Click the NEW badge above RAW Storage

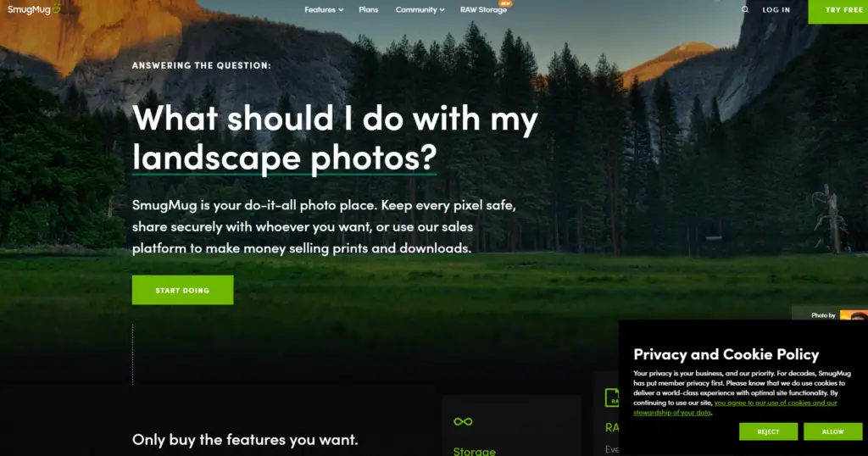(505, 3)
